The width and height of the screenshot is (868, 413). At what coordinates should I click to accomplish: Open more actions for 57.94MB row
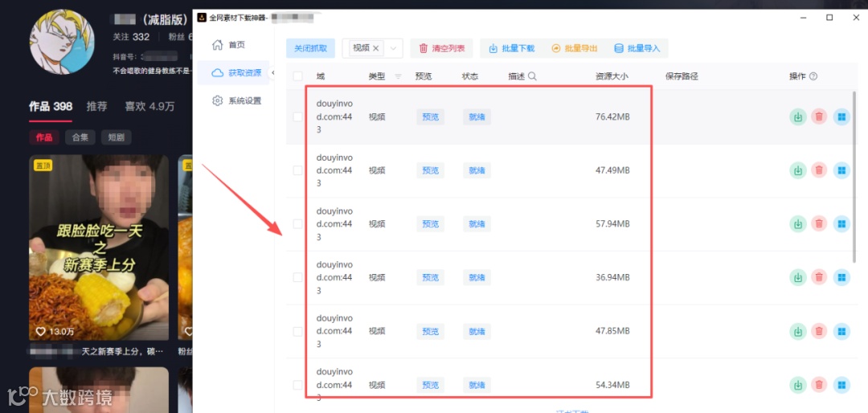pos(841,223)
